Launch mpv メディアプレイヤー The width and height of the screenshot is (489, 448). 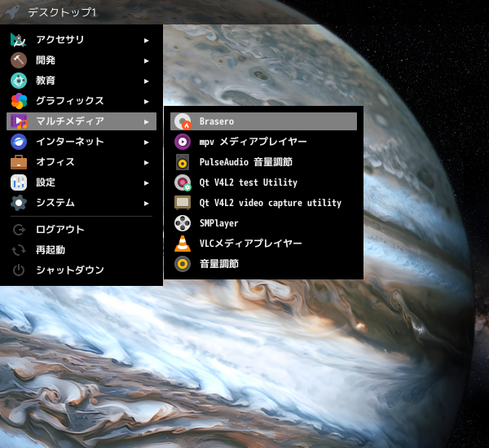tap(263, 142)
